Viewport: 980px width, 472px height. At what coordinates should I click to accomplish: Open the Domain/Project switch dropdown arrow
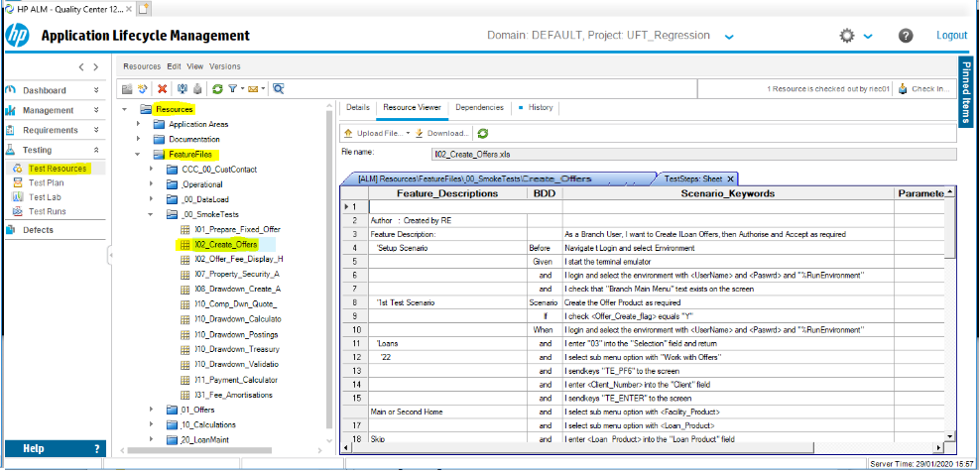(x=729, y=37)
